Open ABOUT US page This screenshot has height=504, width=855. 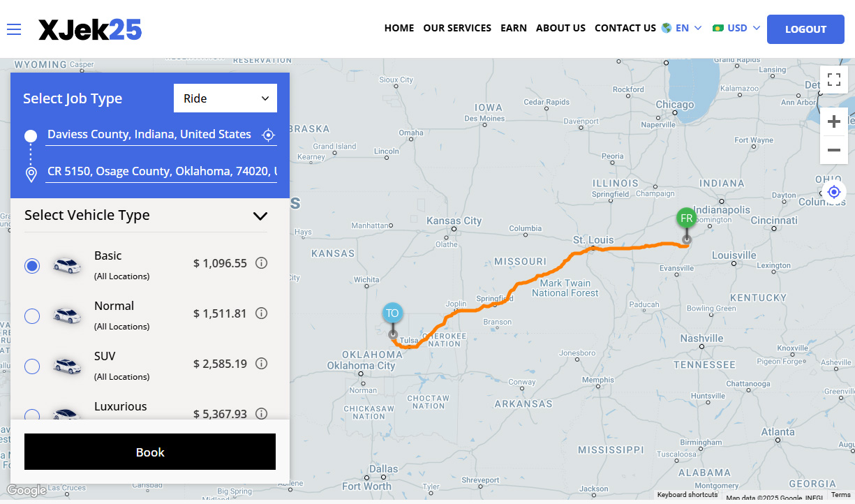click(560, 28)
